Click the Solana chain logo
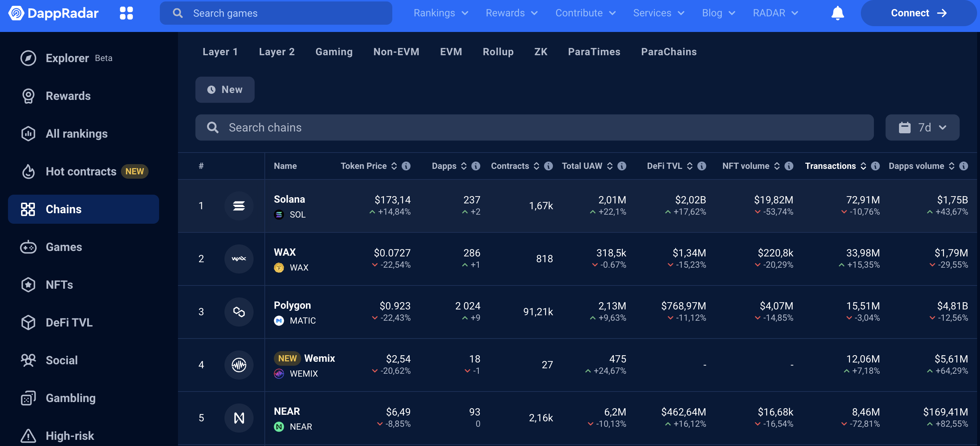This screenshot has height=446, width=980. click(x=239, y=206)
